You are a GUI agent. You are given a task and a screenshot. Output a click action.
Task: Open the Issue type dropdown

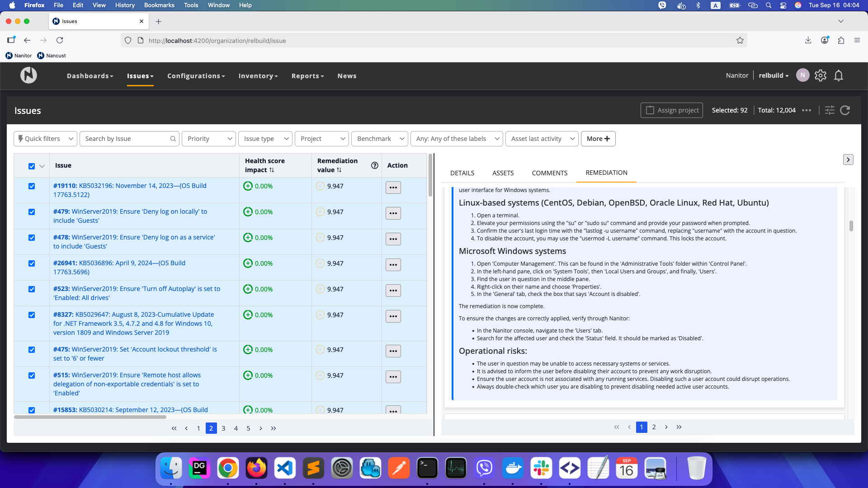[x=265, y=139]
